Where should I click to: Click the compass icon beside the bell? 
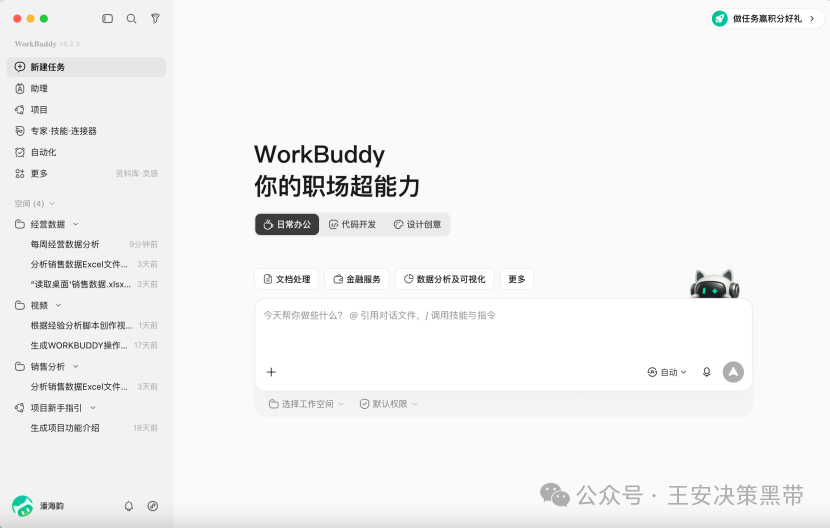tap(152, 506)
